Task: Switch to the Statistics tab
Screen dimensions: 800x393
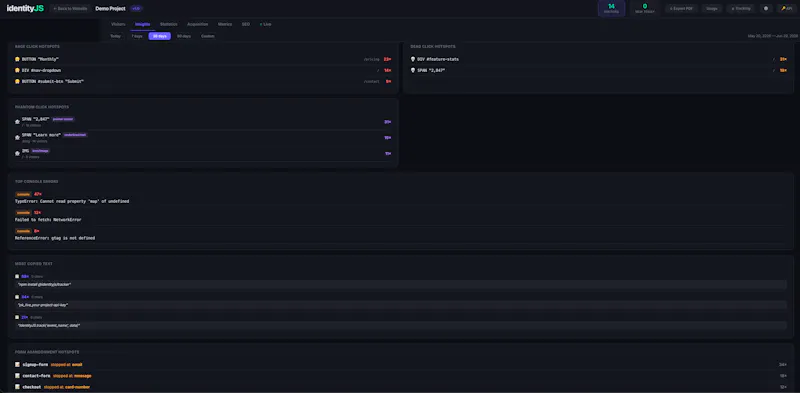Action: coord(168,24)
